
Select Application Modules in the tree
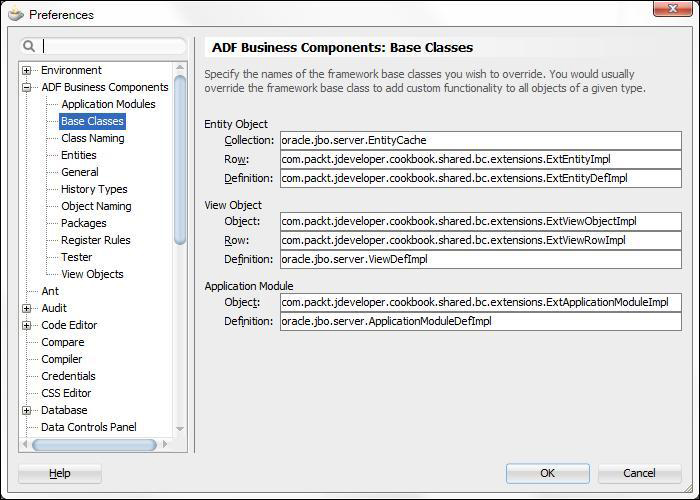[x=108, y=104]
